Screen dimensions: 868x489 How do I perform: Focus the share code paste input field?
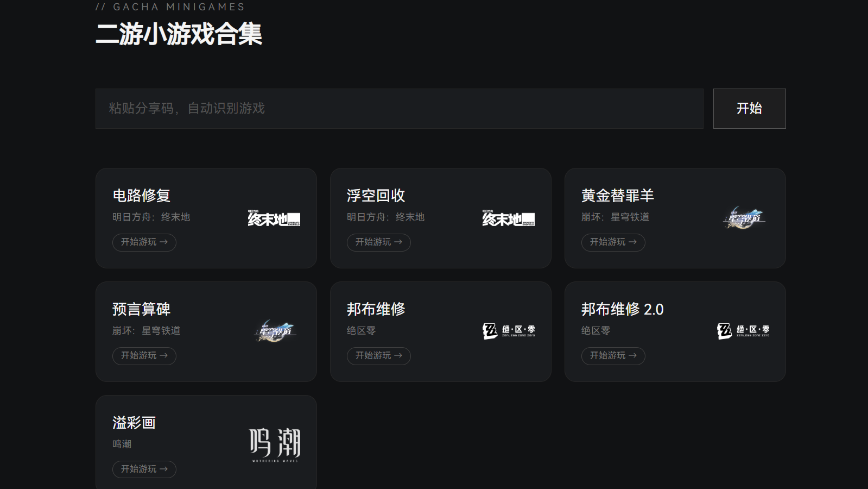[400, 109]
